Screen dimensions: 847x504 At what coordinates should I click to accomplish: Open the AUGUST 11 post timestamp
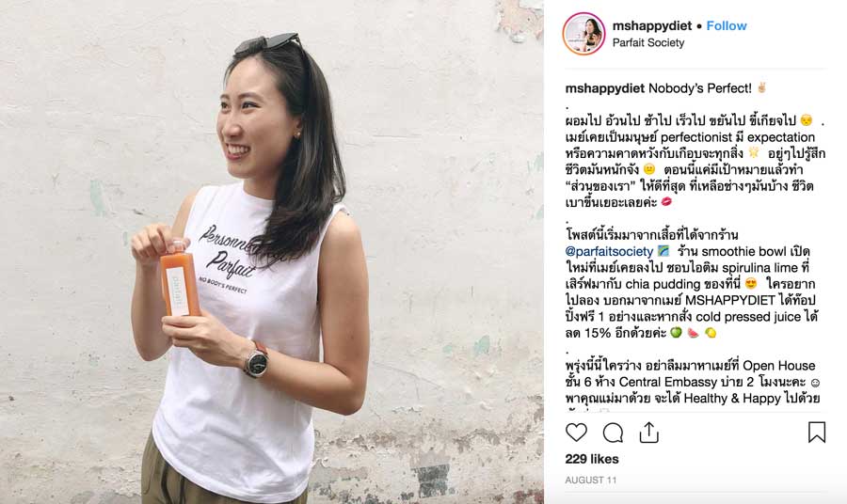point(590,480)
